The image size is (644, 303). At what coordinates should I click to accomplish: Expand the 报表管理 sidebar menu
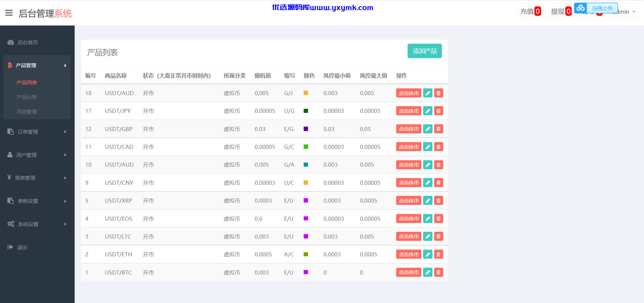37,178
